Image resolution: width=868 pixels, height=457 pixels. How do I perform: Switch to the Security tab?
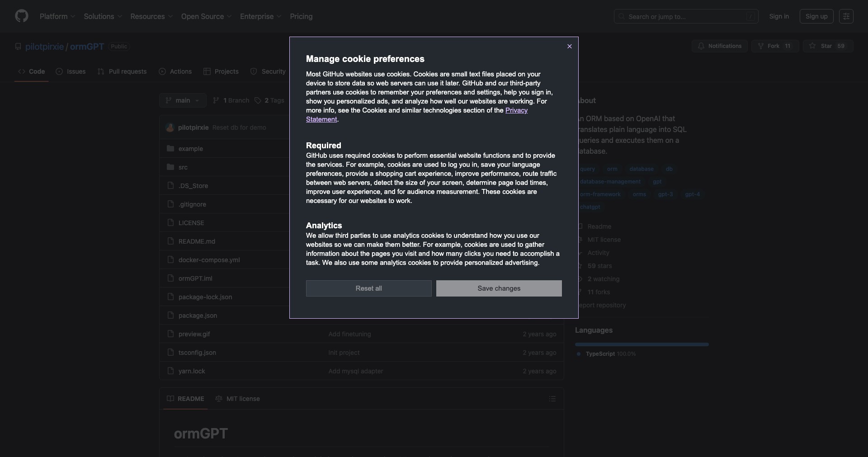click(268, 71)
